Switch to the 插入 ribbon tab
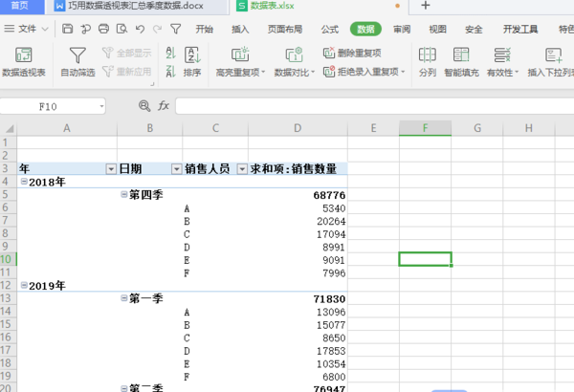The width and height of the screenshot is (574, 392). (241, 29)
